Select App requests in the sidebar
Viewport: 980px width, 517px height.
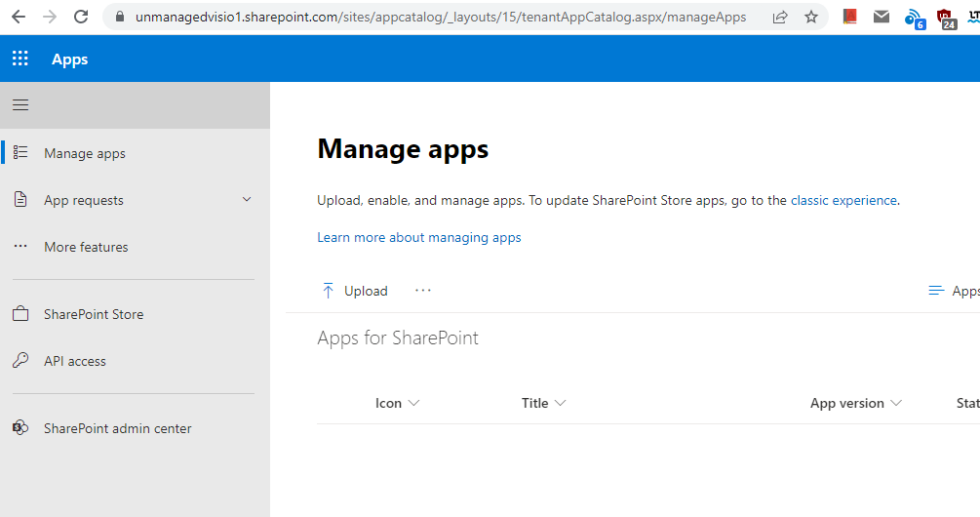(x=135, y=200)
